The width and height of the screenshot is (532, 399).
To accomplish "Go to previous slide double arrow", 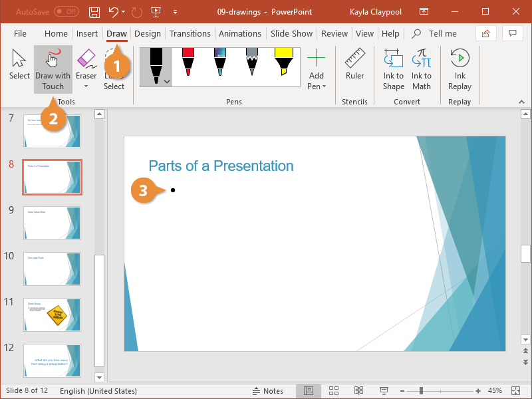I will coord(525,351).
